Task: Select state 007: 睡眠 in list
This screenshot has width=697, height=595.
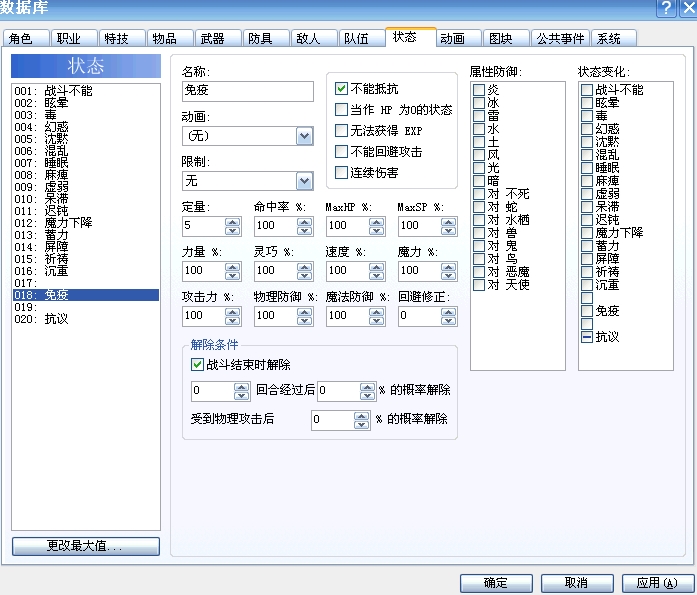Action: pos(86,163)
